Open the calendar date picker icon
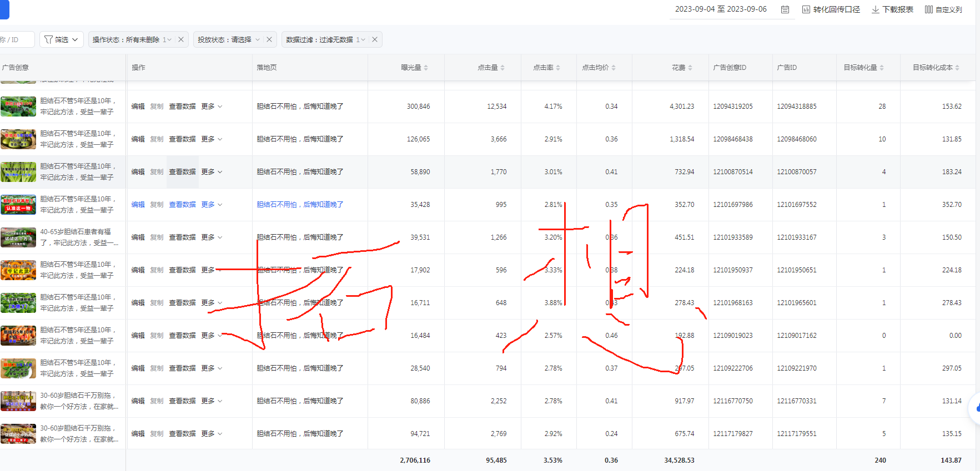This screenshot has height=471, width=980. point(785,9)
